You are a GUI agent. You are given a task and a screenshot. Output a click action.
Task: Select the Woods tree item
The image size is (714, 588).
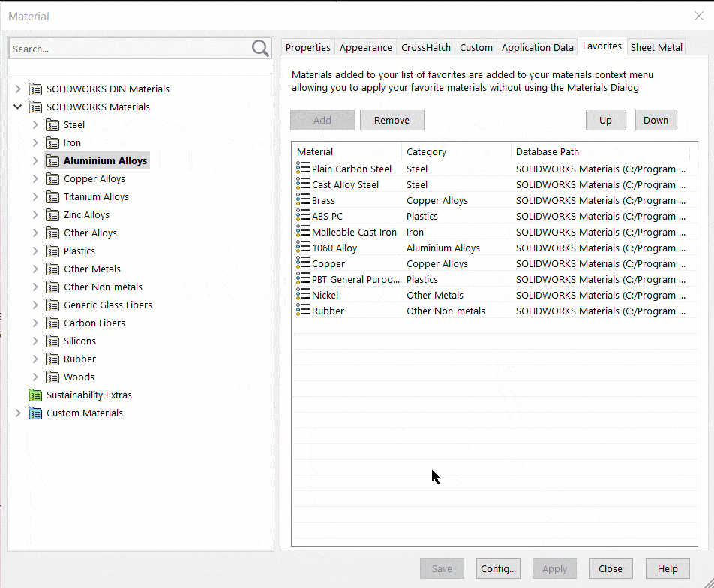click(79, 377)
